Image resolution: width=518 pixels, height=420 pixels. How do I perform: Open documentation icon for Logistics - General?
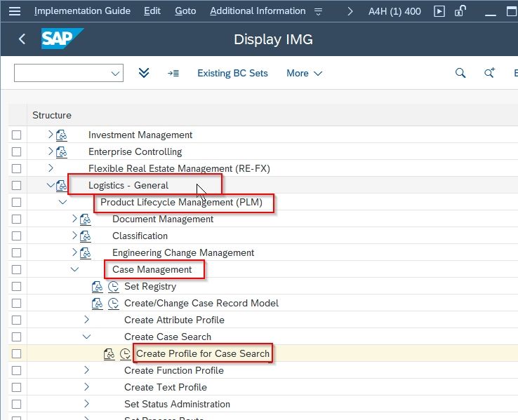point(62,185)
